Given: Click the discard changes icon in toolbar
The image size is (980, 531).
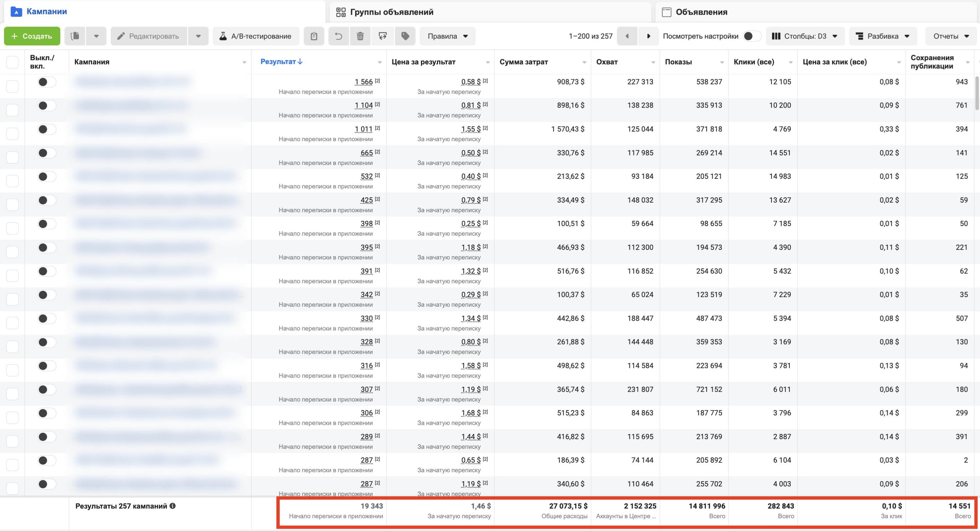Looking at the screenshot, I should [383, 36].
